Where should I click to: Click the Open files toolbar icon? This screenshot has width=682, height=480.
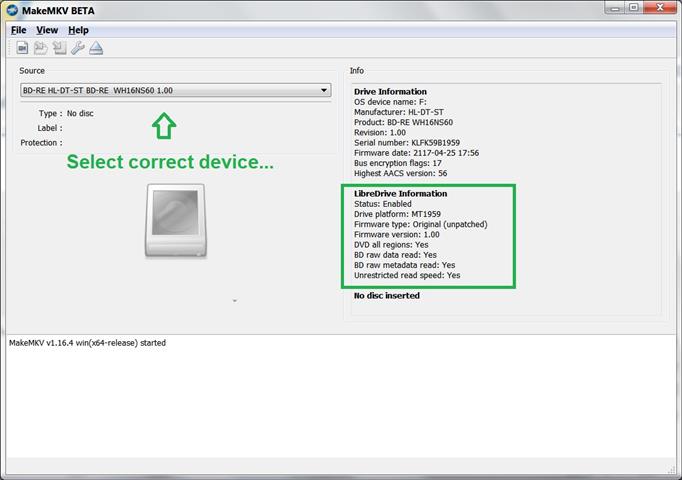(x=22, y=48)
